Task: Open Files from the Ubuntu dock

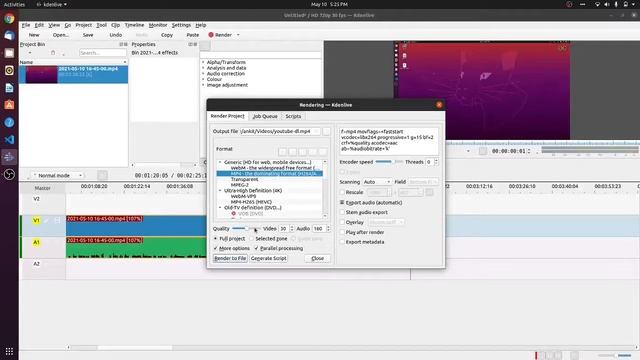Action: tap(9, 53)
